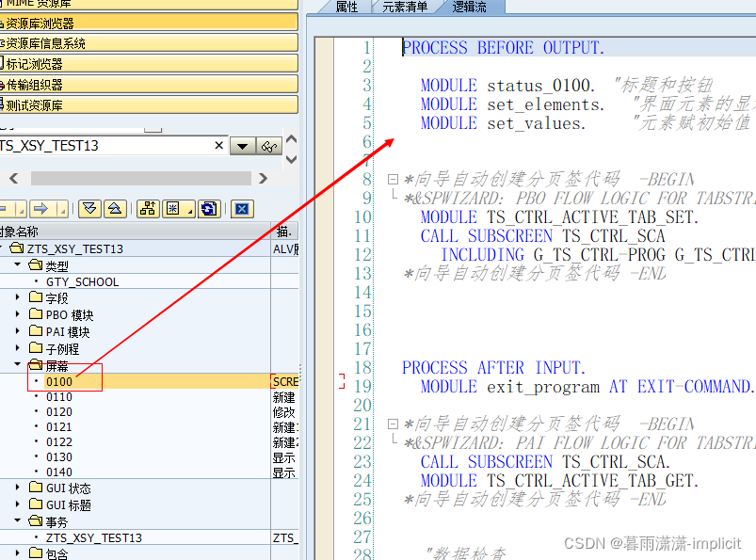Open the favorites icon dropdown arrow
Viewport: 756px width, 560px height.
click(x=190, y=210)
